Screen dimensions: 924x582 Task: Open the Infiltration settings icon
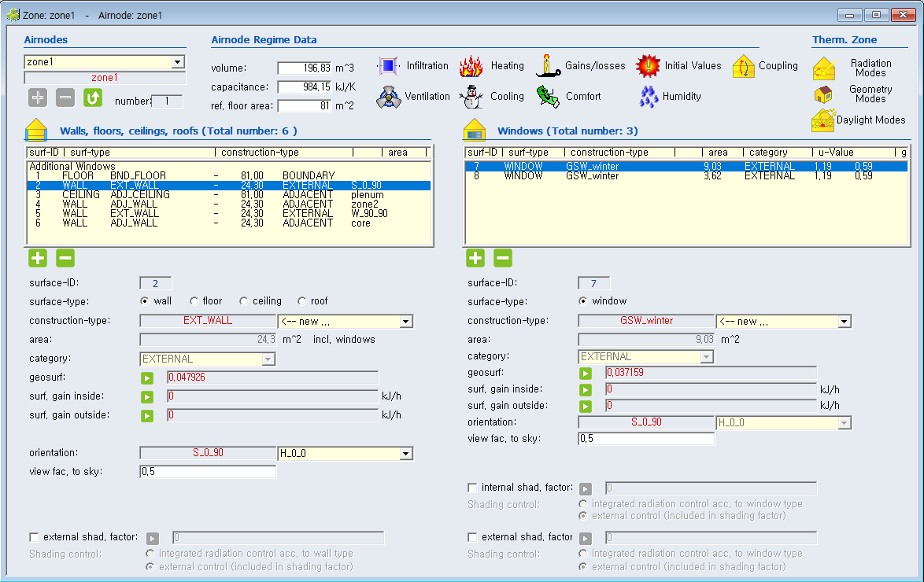coord(389,66)
